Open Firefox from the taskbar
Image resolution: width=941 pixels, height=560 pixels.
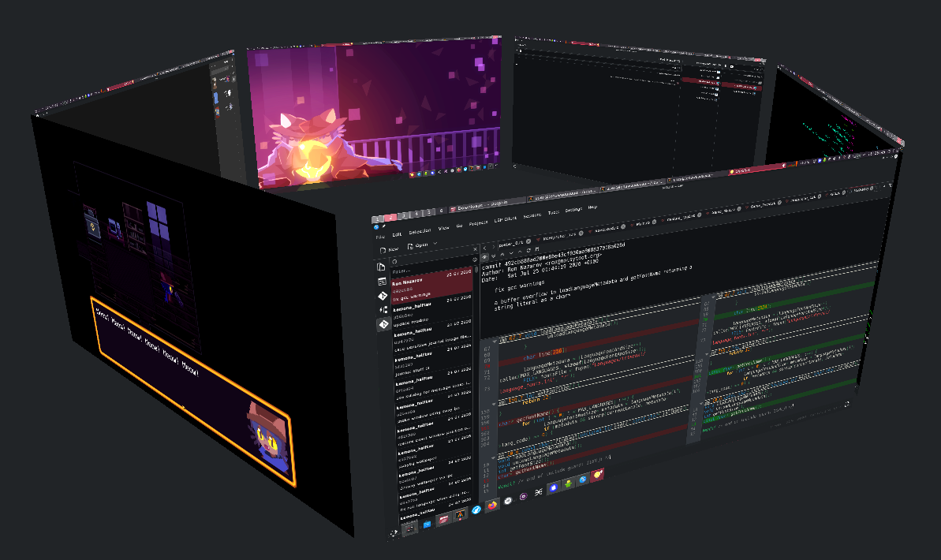tap(492, 506)
